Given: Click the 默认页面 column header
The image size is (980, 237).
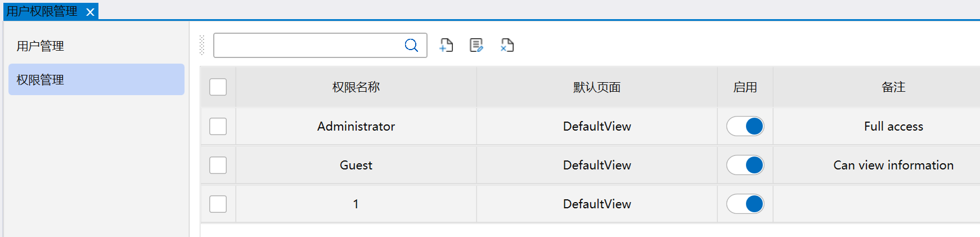Looking at the screenshot, I should pos(596,87).
